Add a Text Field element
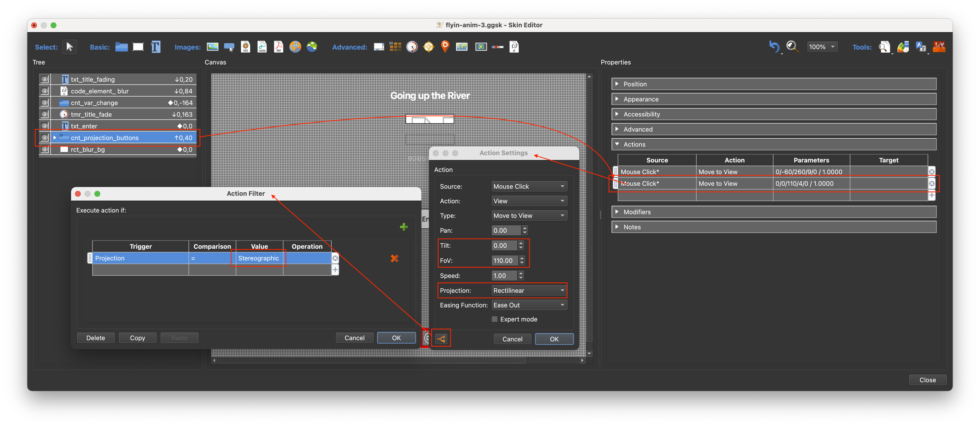This screenshot has width=980, height=427. tap(156, 47)
